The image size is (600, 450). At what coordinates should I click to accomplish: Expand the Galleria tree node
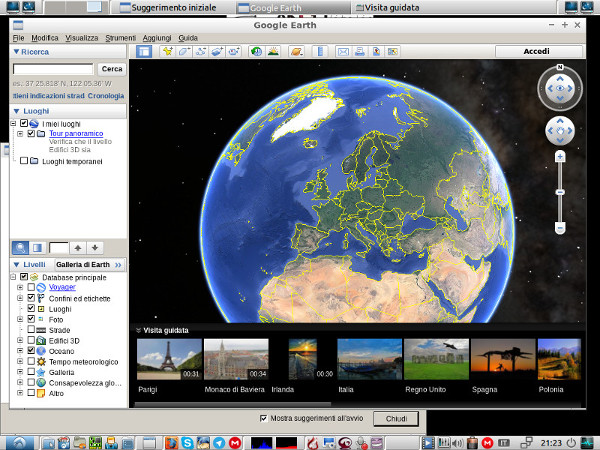pos(20,372)
